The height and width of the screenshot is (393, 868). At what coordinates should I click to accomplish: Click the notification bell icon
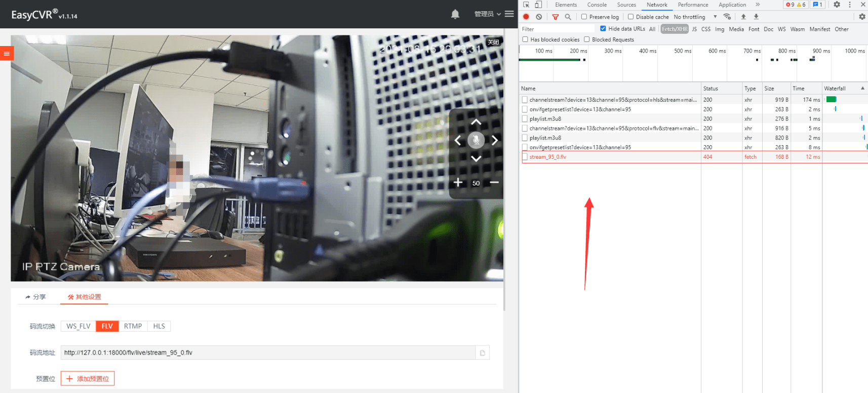455,14
